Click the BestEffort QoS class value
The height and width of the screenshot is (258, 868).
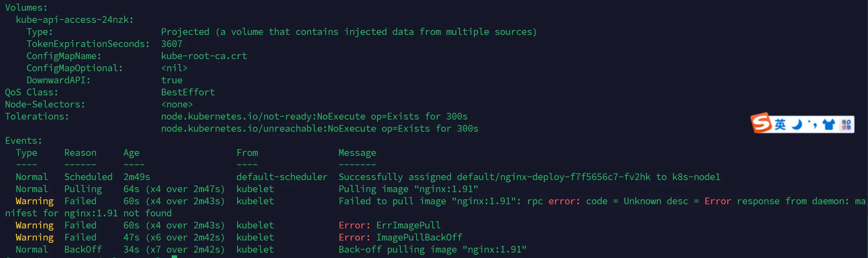(x=188, y=92)
